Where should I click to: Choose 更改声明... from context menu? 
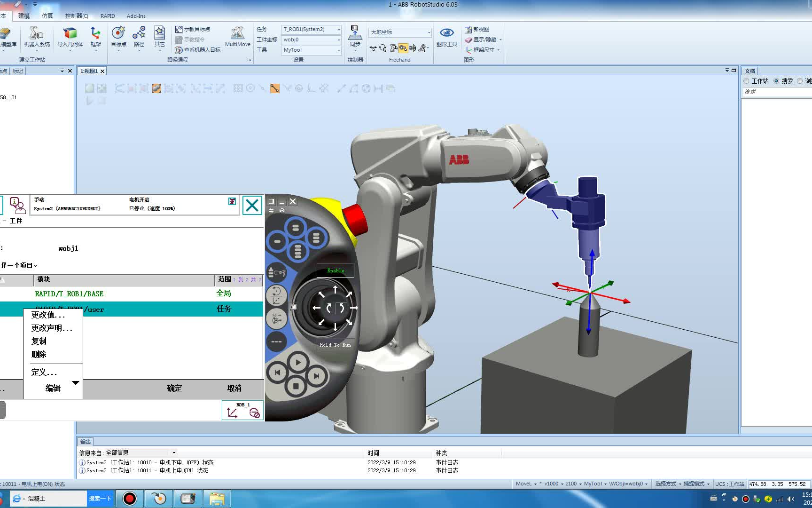[53, 328]
